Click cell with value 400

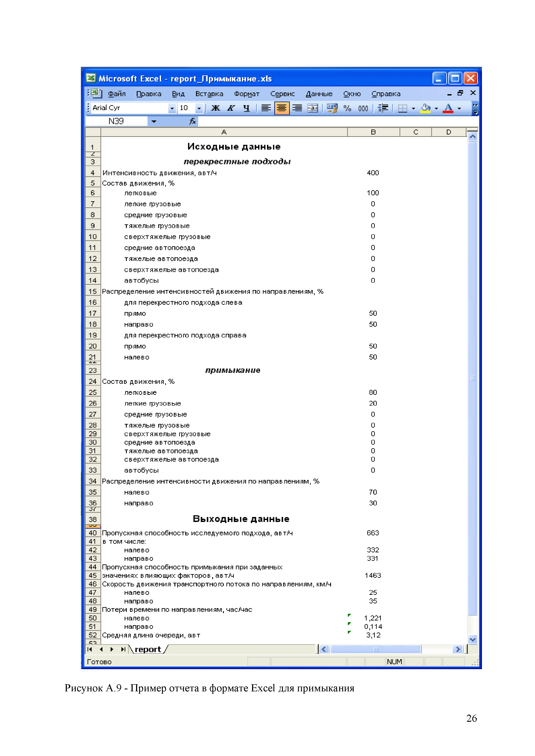tap(373, 173)
